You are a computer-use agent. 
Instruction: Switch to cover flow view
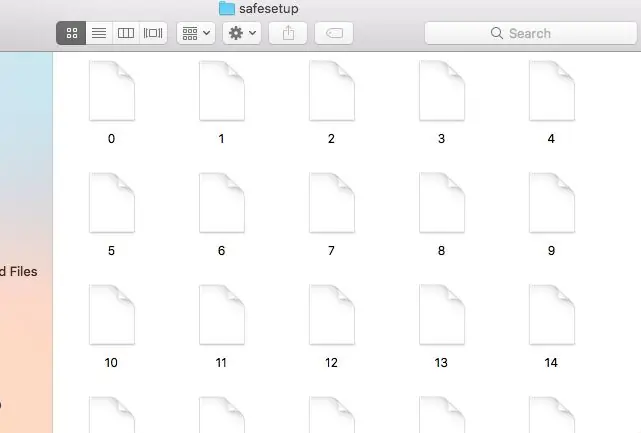pos(153,33)
